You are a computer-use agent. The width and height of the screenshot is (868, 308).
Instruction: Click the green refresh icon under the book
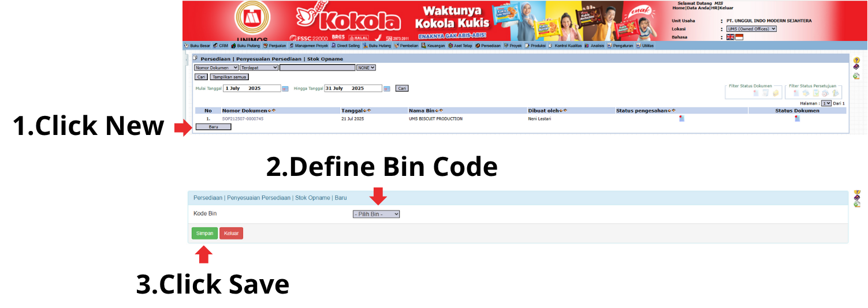tap(856, 76)
